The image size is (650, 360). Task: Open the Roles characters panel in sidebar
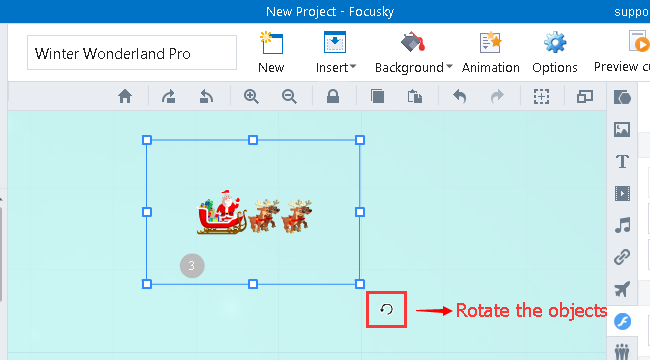click(622, 352)
